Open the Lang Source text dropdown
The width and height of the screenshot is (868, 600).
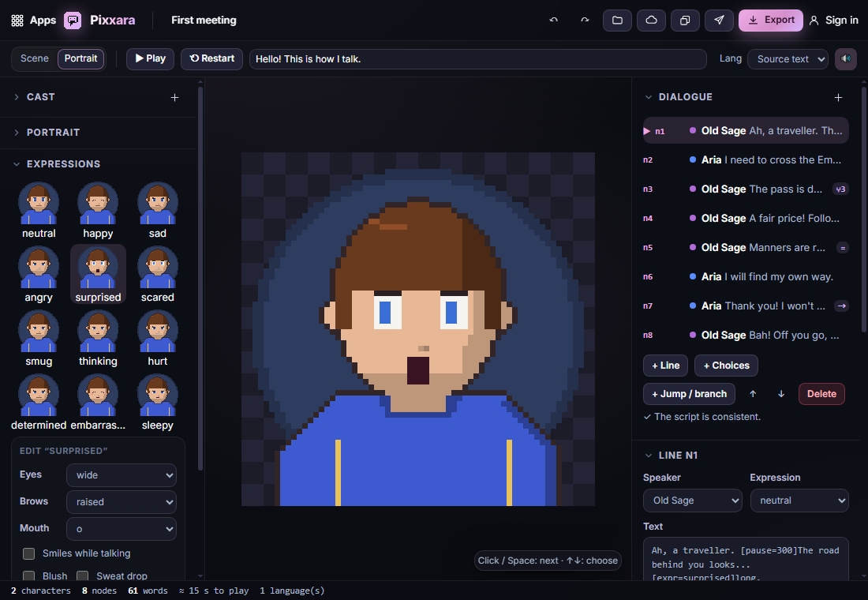[x=788, y=58]
